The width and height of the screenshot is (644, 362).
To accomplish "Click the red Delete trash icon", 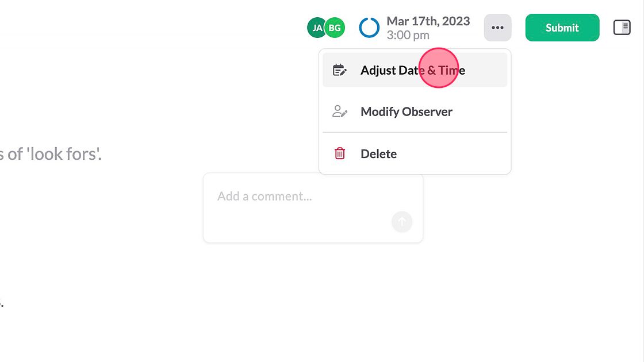I will [339, 153].
